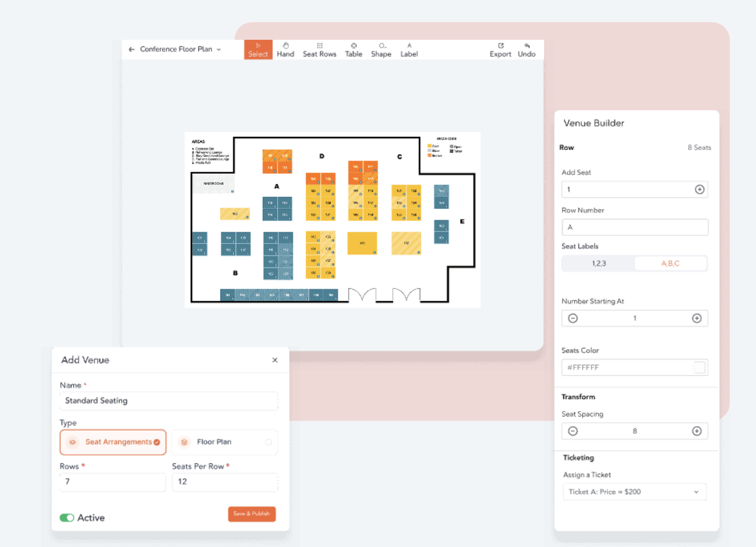
Task: Select the Seat Arrangements type option
Action: coord(113,442)
